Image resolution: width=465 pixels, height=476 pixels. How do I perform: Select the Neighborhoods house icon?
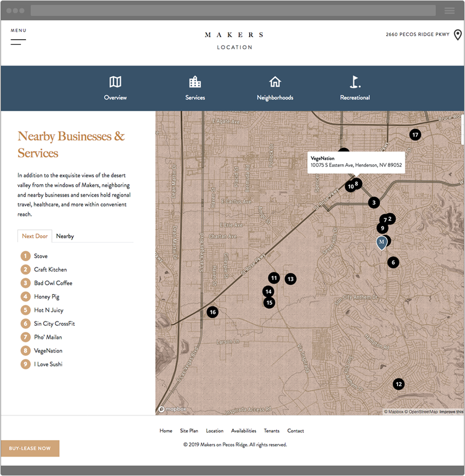[x=275, y=82]
